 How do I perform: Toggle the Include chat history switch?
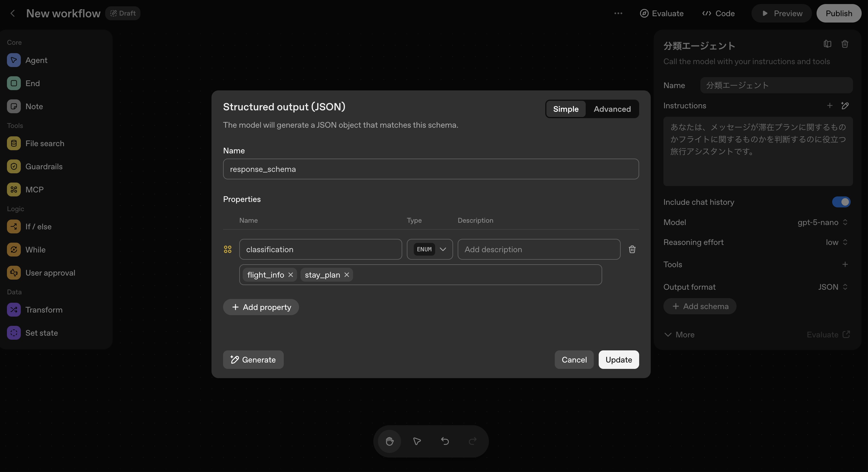(x=841, y=202)
